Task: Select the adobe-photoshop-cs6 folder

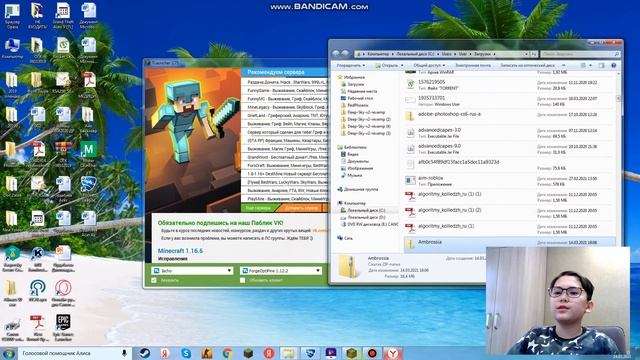Action: (510, 117)
